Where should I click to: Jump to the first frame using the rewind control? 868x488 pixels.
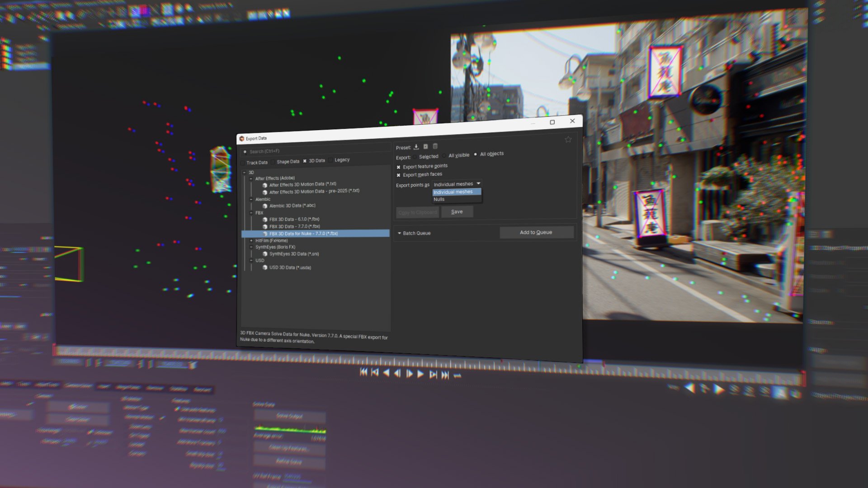(x=363, y=373)
